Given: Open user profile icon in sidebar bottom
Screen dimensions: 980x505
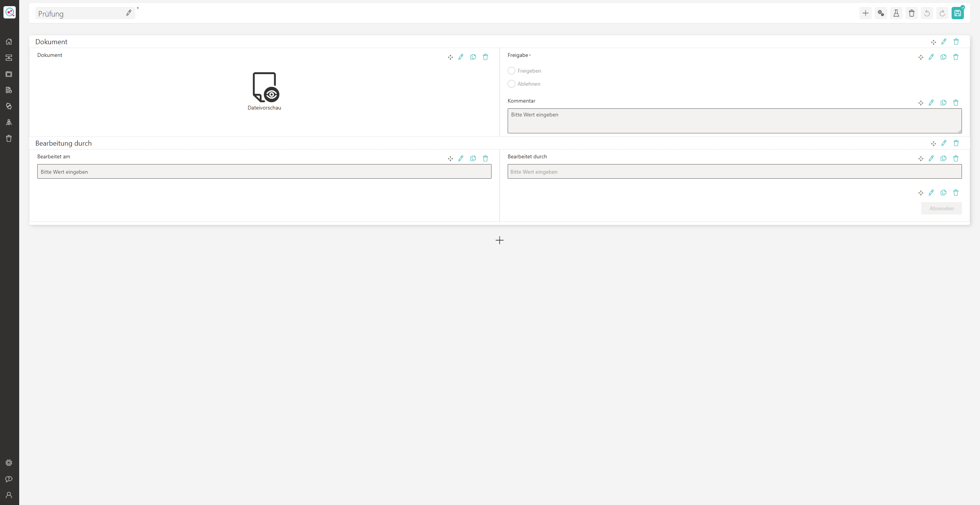Looking at the screenshot, I should coord(9,495).
